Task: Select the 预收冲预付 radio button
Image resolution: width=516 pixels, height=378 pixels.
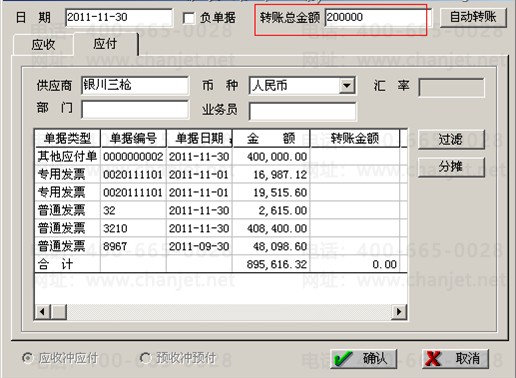Action: (145, 358)
